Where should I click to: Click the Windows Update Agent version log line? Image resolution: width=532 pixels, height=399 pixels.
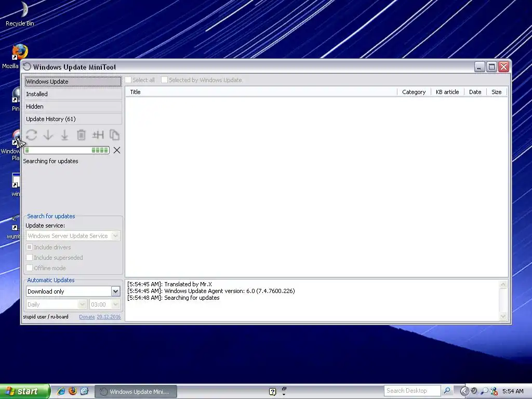point(211,291)
